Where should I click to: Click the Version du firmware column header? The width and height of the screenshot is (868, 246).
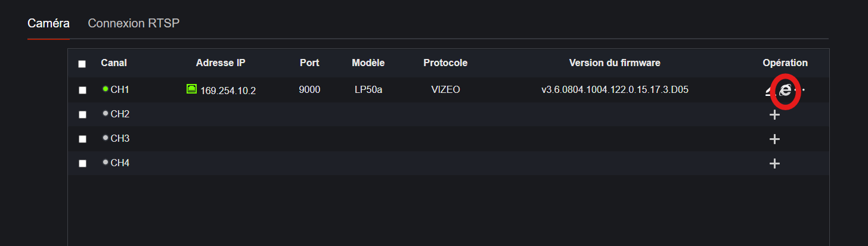point(615,63)
